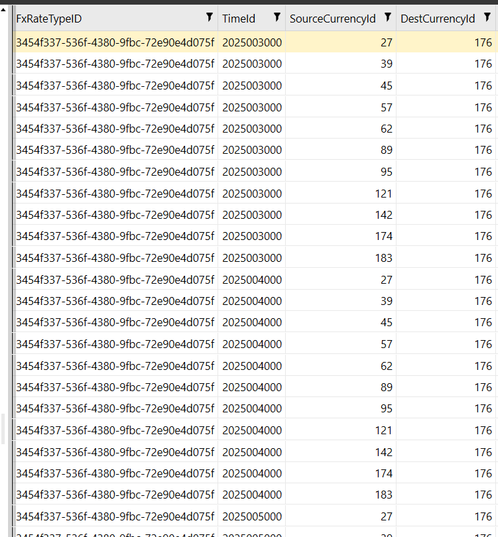This screenshot has width=498, height=537.
Task: Open the FxRateTypeID column filter icon
Action: point(209,17)
